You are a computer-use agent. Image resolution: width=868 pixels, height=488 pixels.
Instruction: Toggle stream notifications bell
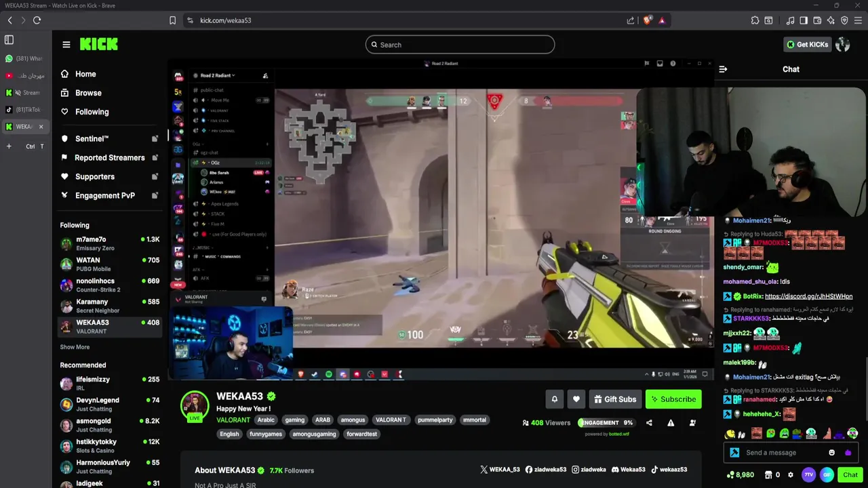tap(554, 399)
